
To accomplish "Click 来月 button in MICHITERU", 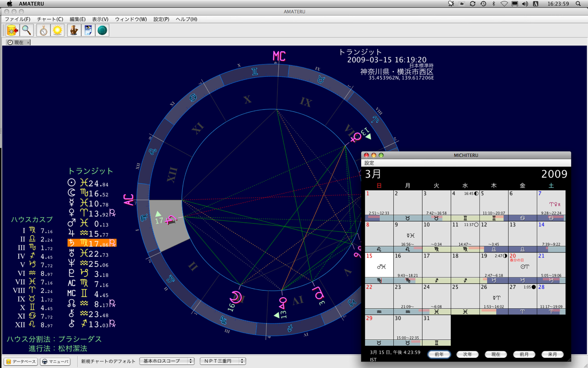I will pos(553,354).
